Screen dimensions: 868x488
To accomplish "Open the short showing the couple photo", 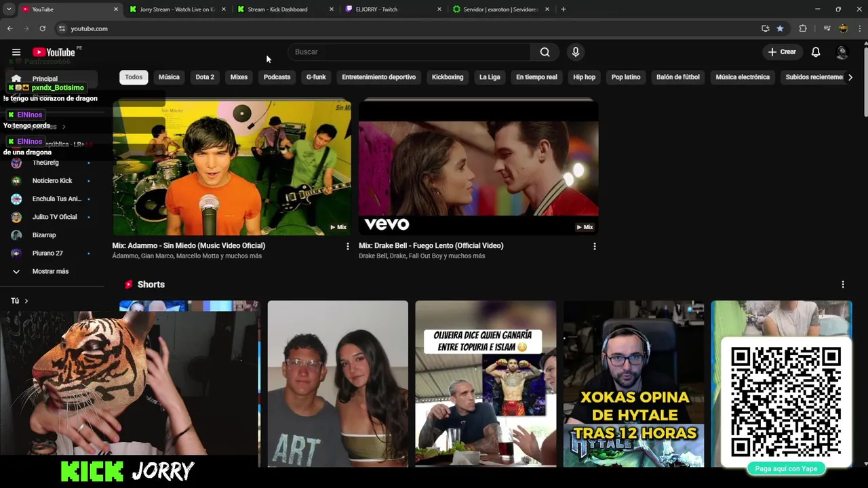I will [338, 384].
